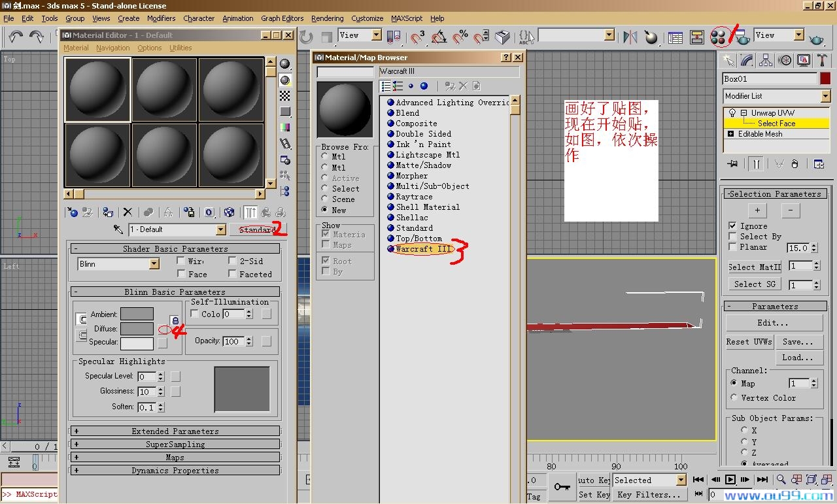837x504 pixels.
Task: Expand the Extended Parameters rollout
Action: tap(175, 431)
